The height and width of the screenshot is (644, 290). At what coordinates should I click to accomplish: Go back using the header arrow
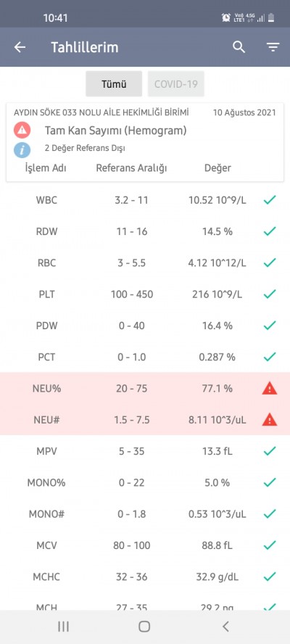20,47
